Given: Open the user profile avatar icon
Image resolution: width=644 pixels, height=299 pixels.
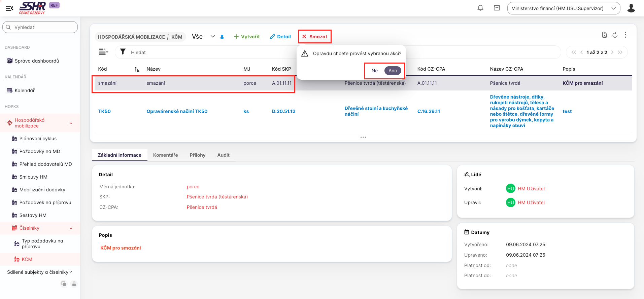Looking at the screenshot, I should (x=631, y=8).
